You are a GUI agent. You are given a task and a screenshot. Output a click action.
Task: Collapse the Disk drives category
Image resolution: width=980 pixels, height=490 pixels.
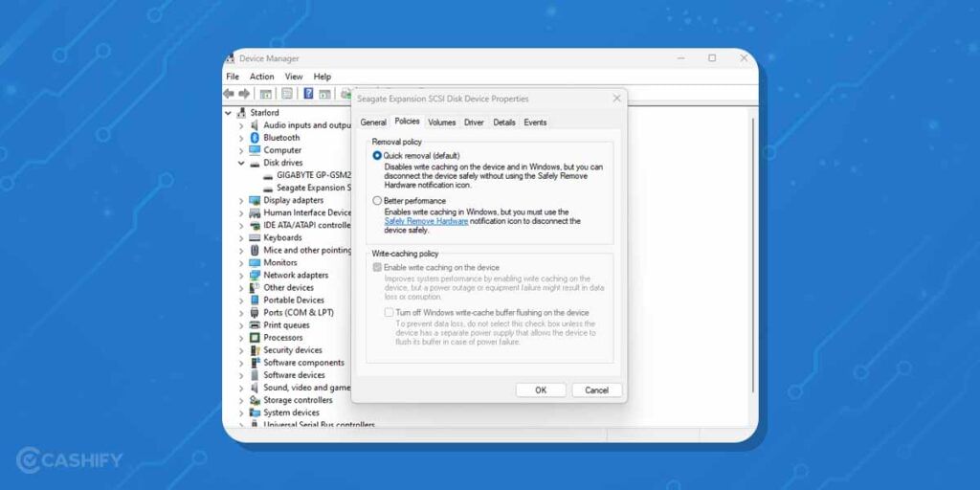(240, 163)
